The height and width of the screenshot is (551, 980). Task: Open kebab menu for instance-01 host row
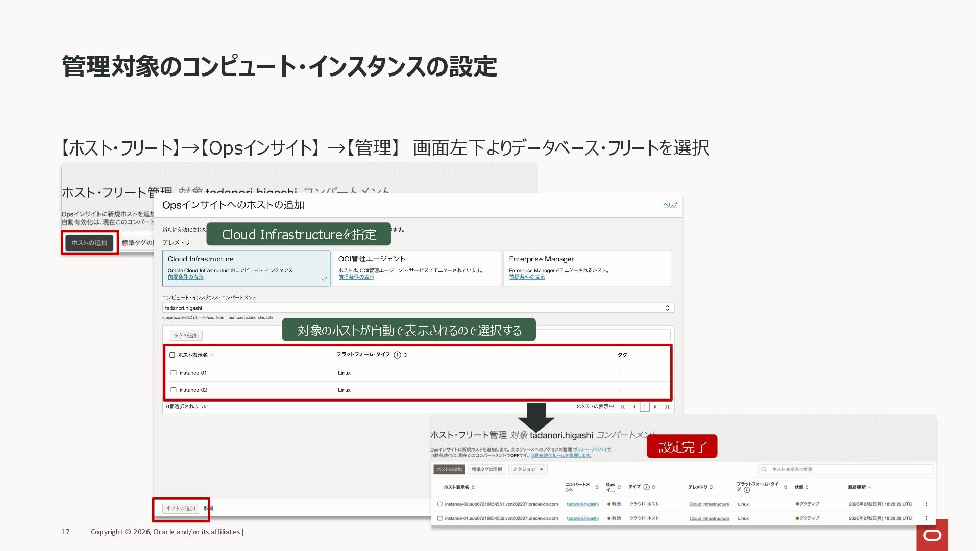pyautogui.click(x=926, y=518)
